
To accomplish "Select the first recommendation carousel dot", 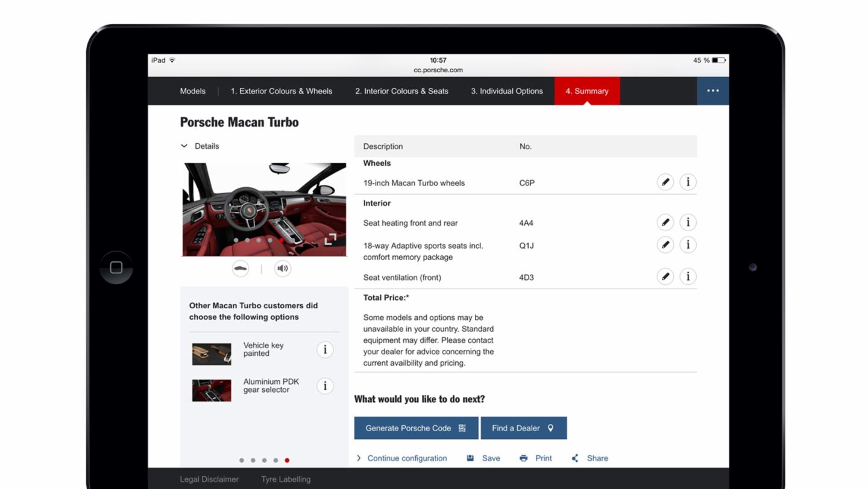I will click(x=241, y=460).
